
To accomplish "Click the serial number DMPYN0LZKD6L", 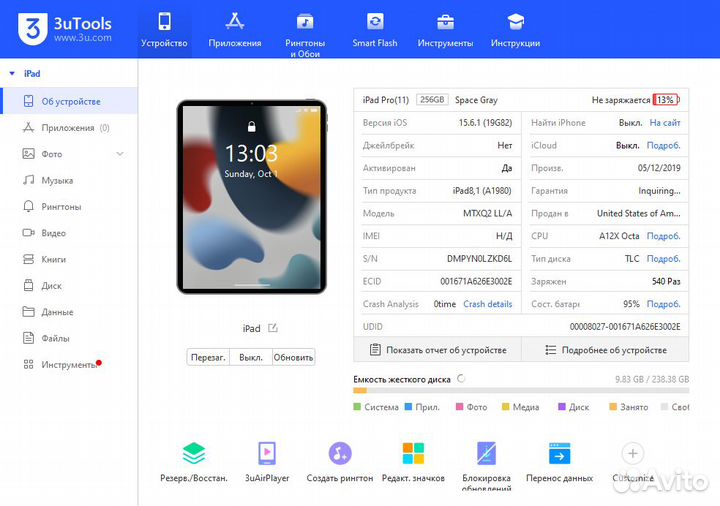I will click(479, 259).
